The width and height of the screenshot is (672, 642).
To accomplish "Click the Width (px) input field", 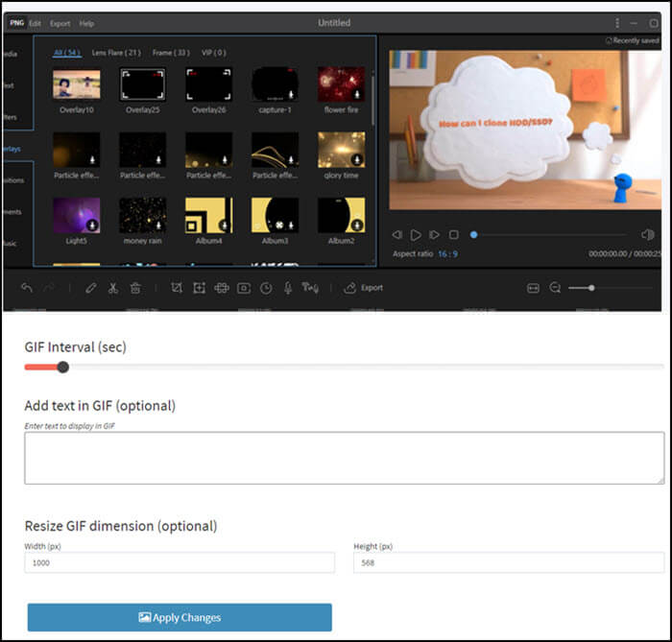I will [x=180, y=563].
